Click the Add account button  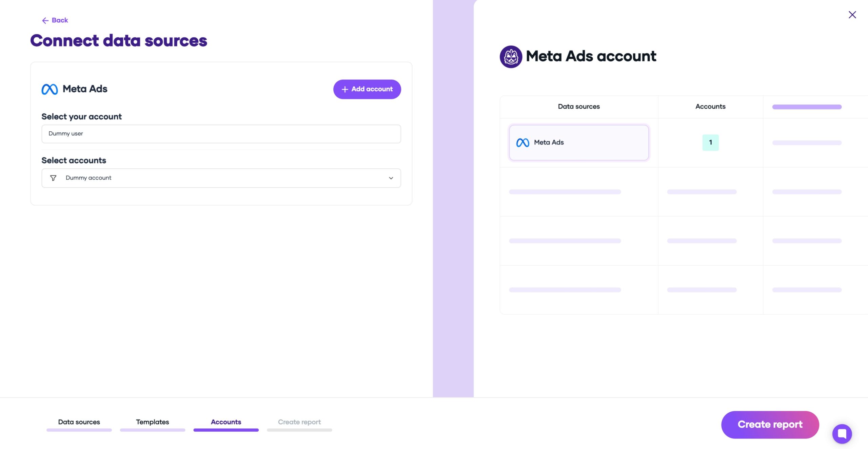pos(367,89)
